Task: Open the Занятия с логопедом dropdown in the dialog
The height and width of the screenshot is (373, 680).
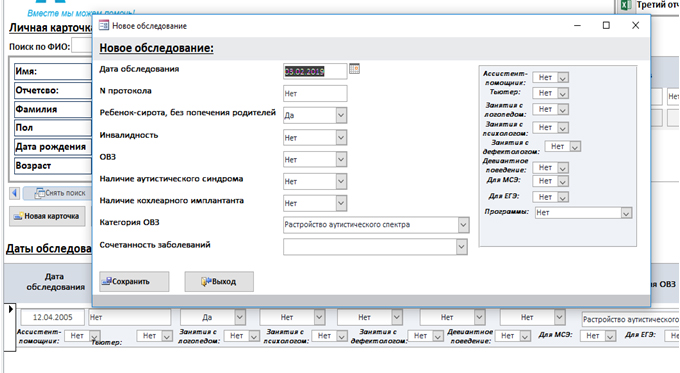Action: (563, 110)
